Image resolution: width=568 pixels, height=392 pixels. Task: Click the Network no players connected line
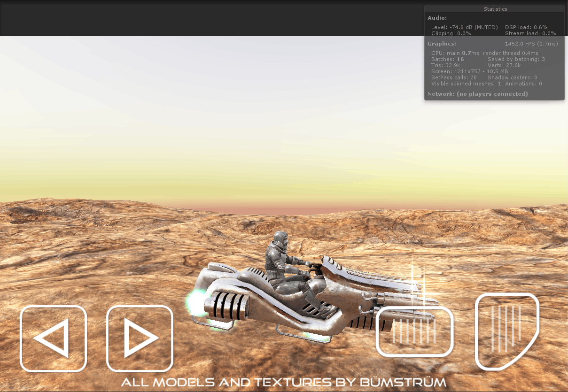pos(477,94)
